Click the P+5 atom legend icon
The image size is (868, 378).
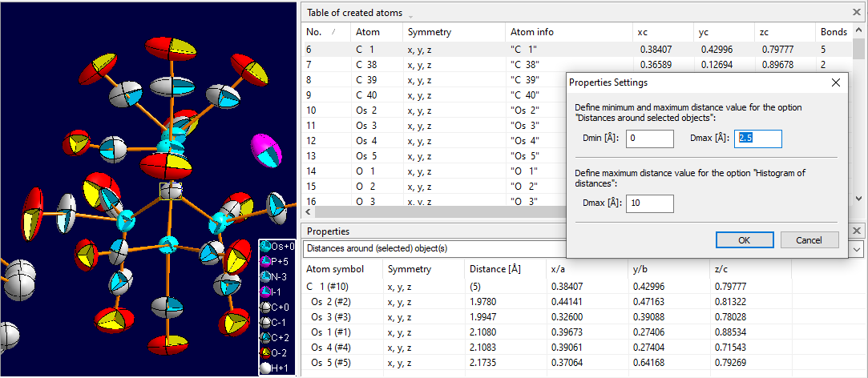coord(265,262)
